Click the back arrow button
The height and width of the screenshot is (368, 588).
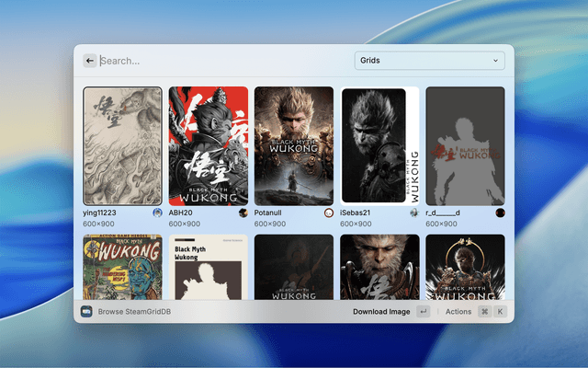click(x=90, y=61)
